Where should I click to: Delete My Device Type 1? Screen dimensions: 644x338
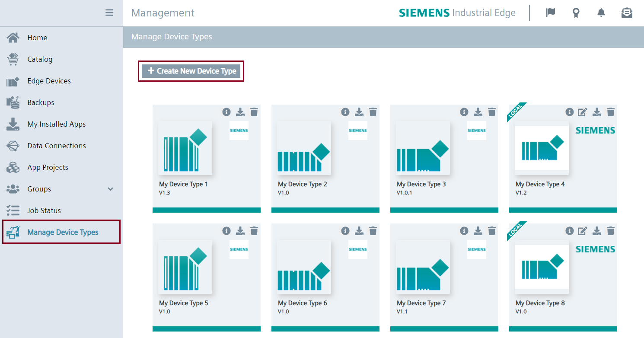(x=254, y=112)
